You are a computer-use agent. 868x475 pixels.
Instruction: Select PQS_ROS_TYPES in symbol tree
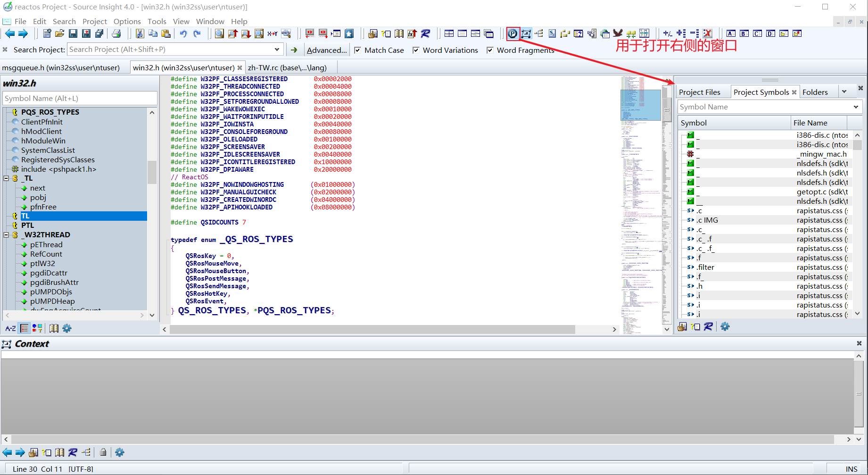(50, 112)
